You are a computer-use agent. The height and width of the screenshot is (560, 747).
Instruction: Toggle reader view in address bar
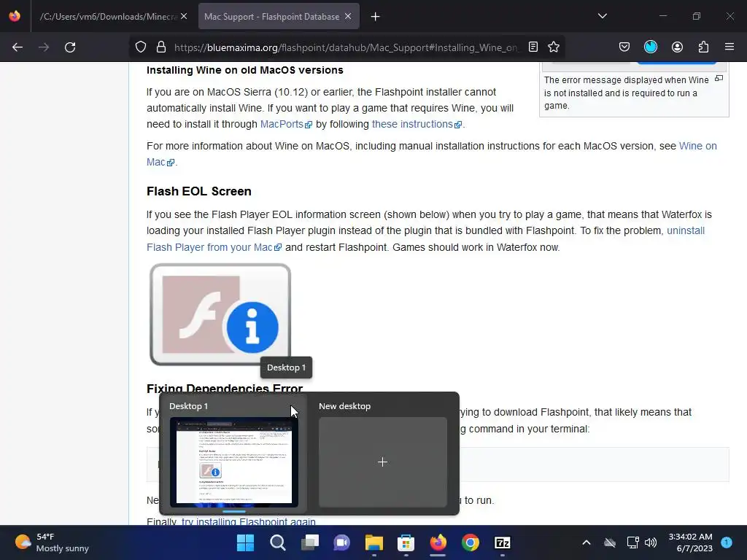click(x=533, y=47)
